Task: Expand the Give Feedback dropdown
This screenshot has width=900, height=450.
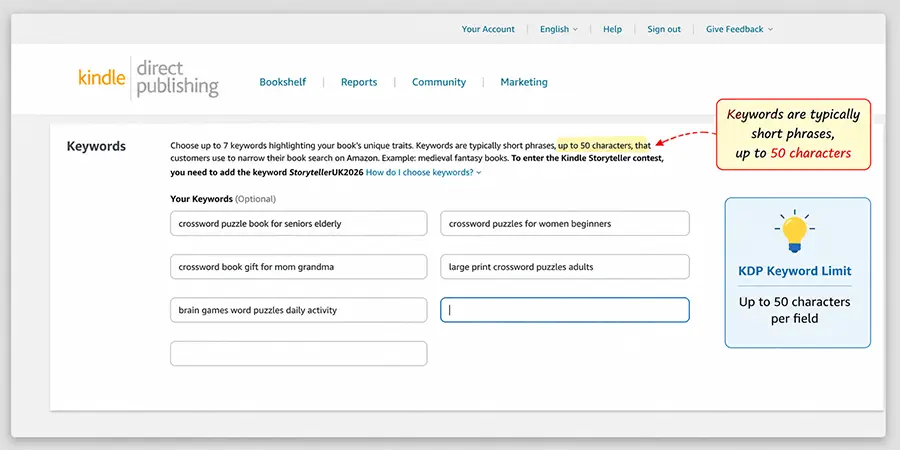Action: pos(739,29)
